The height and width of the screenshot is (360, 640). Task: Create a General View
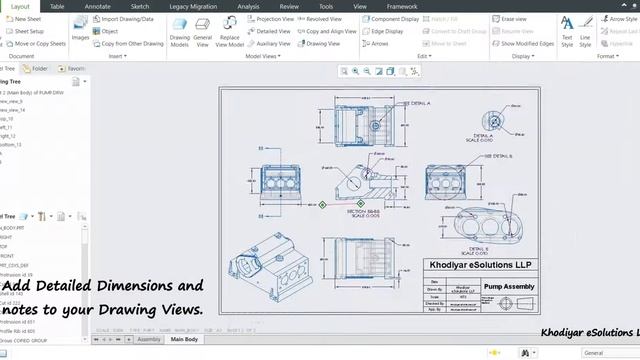click(x=202, y=32)
